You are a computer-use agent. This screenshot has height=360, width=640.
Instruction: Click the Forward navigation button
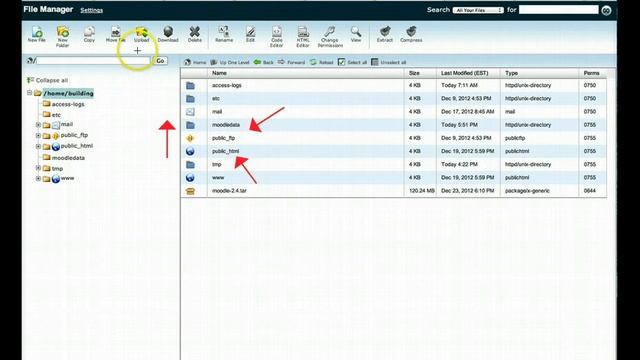(291, 62)
